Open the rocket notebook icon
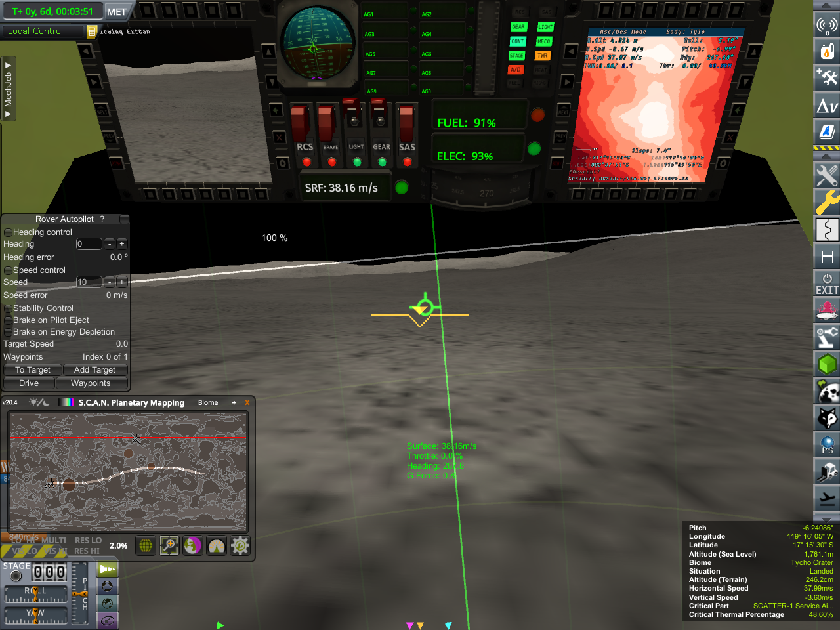 pyautogui.click(x=827, y=131)
